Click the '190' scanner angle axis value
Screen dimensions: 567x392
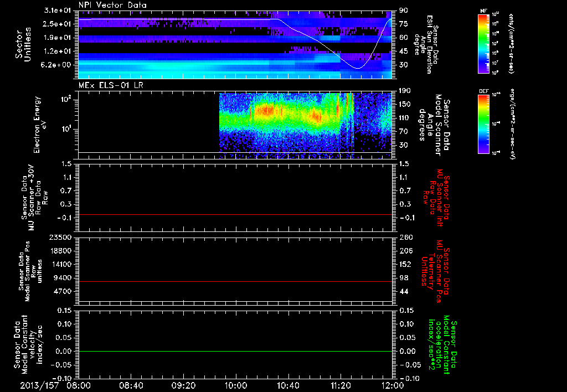405,91
